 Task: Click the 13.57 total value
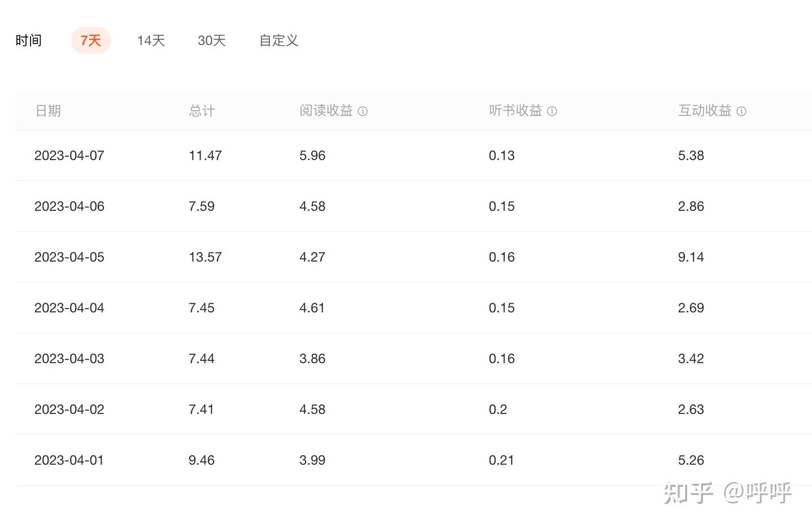[205, 257]
